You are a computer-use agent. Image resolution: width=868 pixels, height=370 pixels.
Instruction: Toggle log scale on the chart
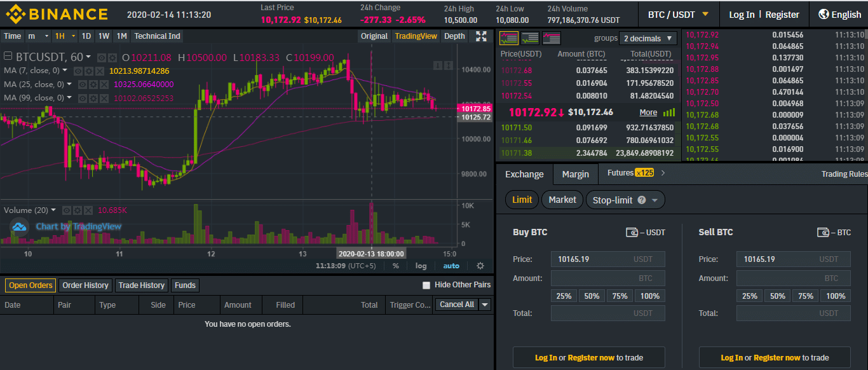point(421,266)
